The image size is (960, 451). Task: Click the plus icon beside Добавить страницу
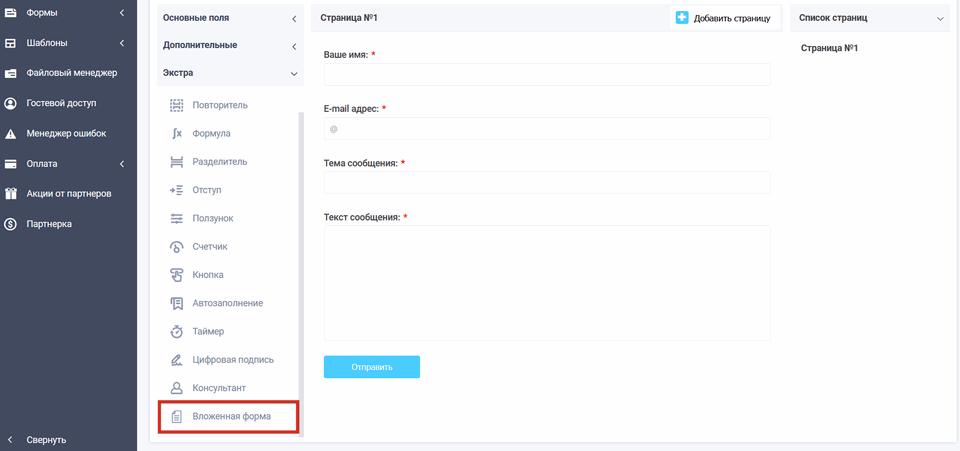[x=682, y=18]
